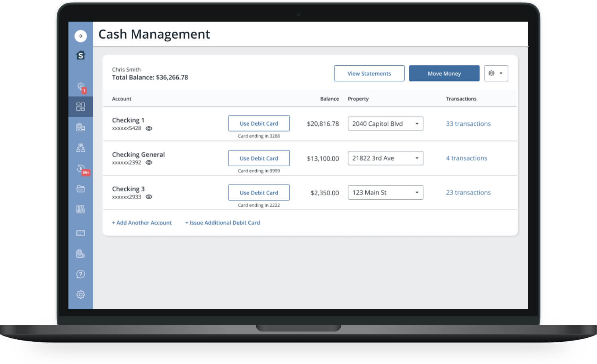
Task: Select the highlighted dashboard grid sidebar item
Action: pos(80,107)
